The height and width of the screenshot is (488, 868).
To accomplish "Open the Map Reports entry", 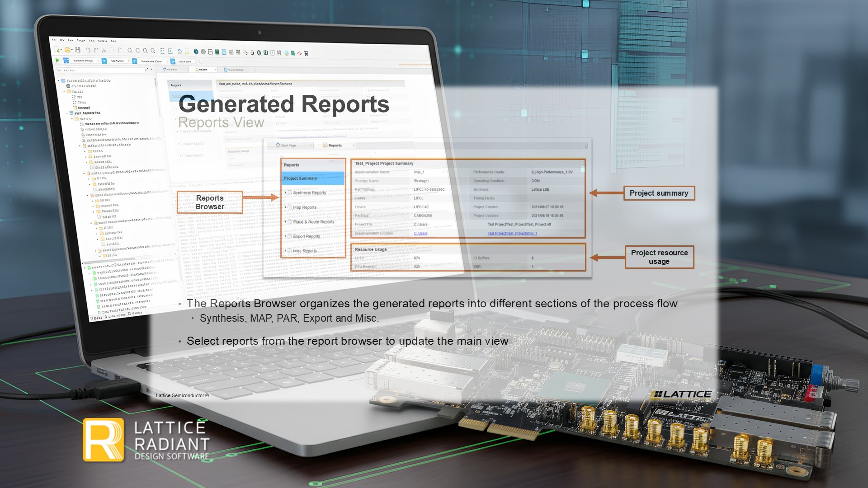I will [x=305, y=207].
